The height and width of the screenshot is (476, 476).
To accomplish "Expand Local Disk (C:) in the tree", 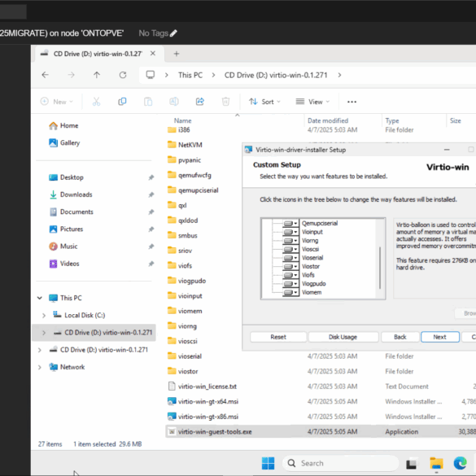I will click(44, 316).
